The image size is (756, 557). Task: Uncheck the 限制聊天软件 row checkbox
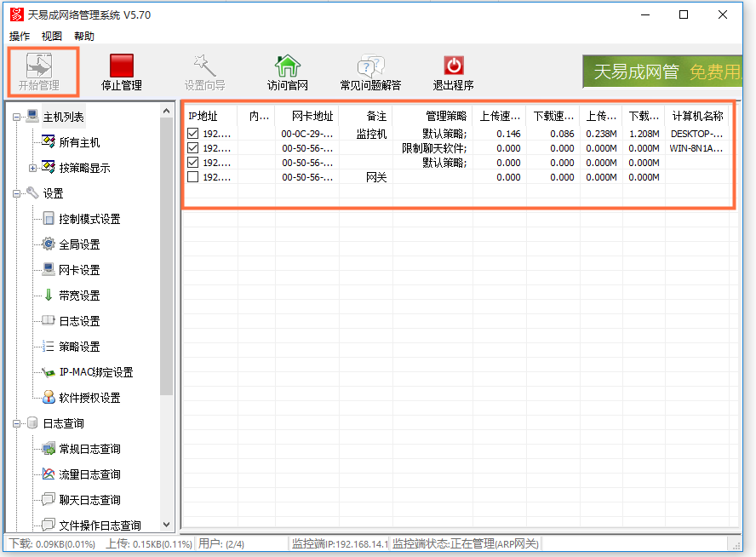(193, 148)
